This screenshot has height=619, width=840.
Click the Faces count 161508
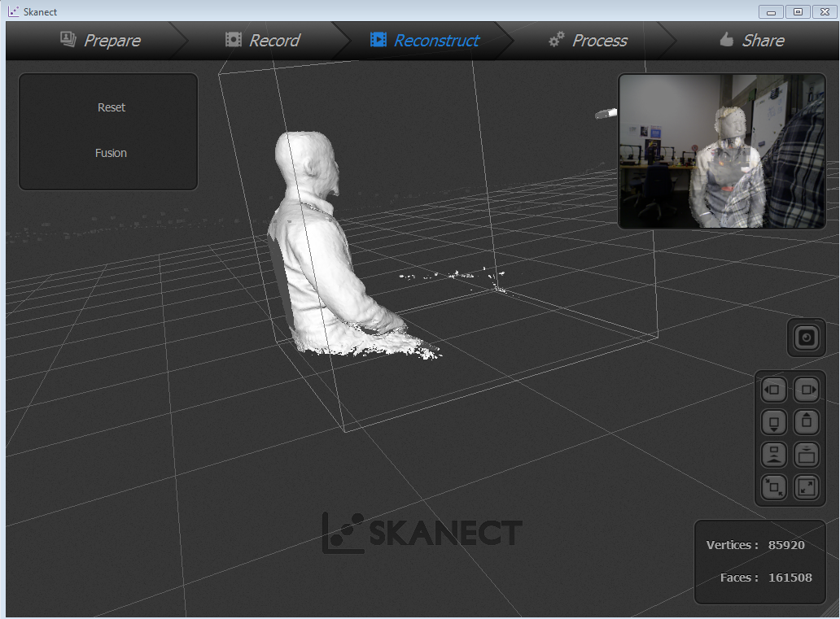point(790,578)
